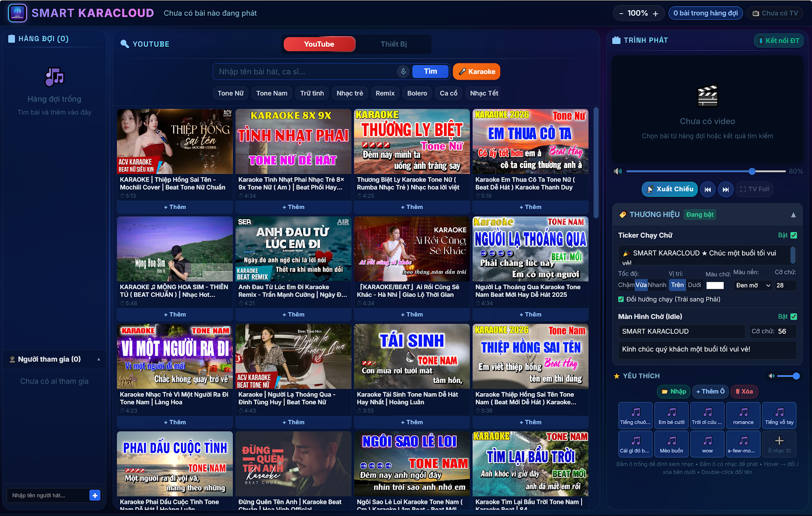Toggle the Màn Hình Chờ 'Bật' checkbox
The width and height of the screenshot is (812, 516).
(x=794, y=317)
